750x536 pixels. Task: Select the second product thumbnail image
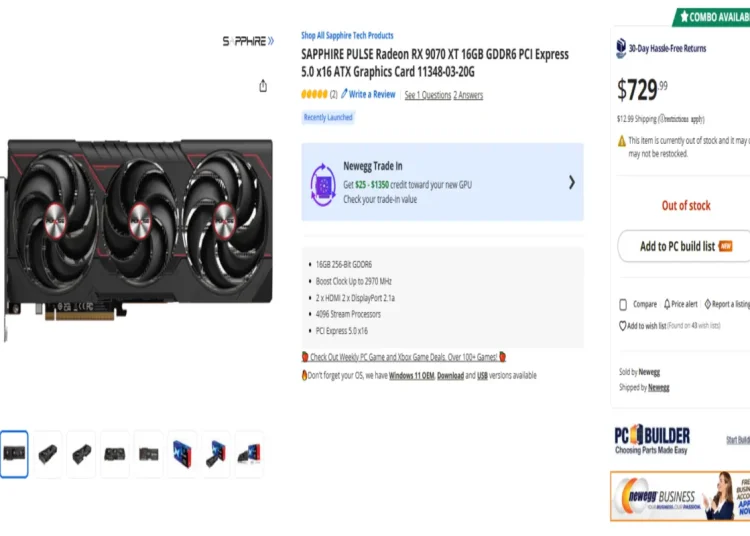[48, 454]
